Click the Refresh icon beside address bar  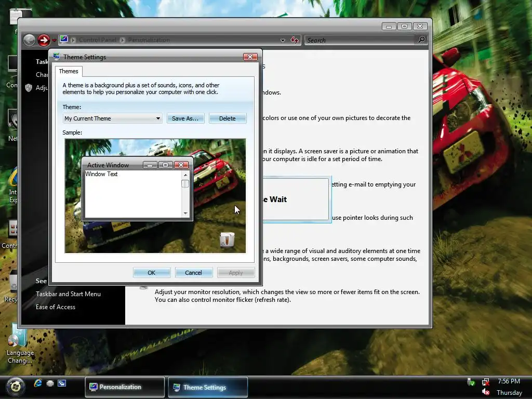(295, 41)
